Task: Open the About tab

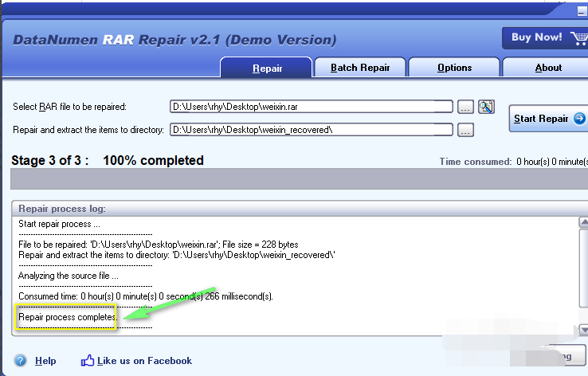Action: 548,68
